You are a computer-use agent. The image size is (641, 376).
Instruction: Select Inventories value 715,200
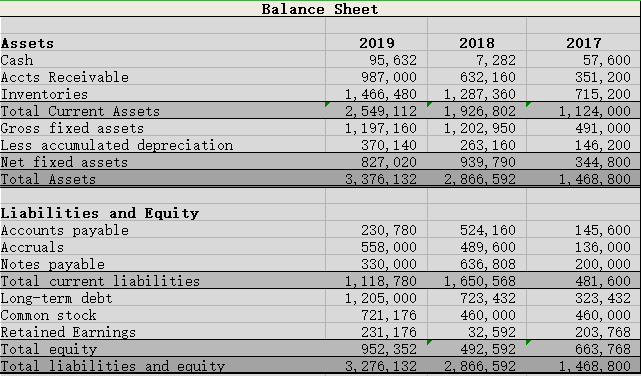pos(603,94)
